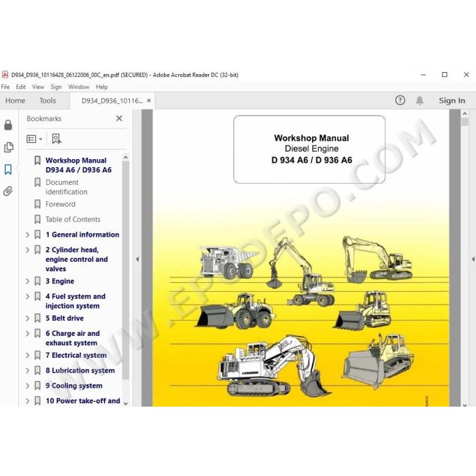The image size is (476, 476).
Task: Open 5 Belt drive bookmark text
Action: (x=65, y=318)
